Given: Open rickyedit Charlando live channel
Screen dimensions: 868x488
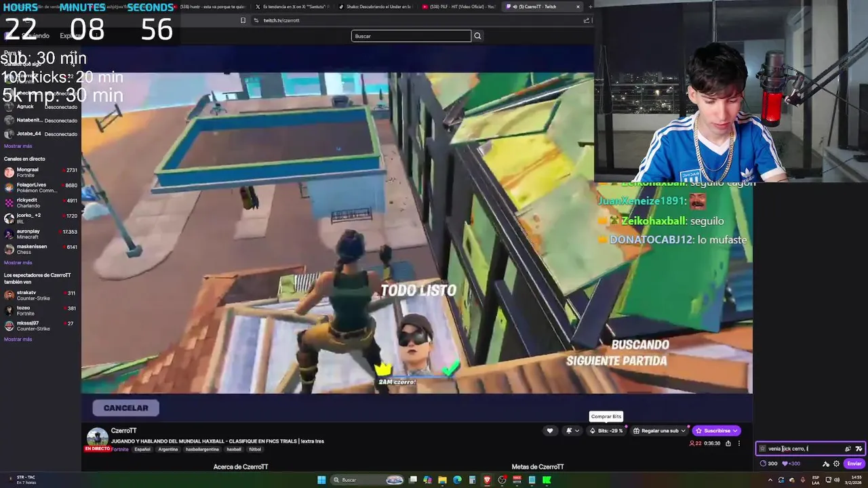Looking at the screenshot, I should pyautogui.click(x=41, y=203).
